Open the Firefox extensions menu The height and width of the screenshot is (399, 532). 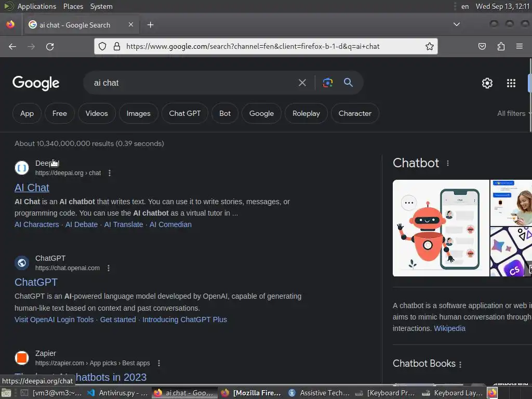pos(501,46)
